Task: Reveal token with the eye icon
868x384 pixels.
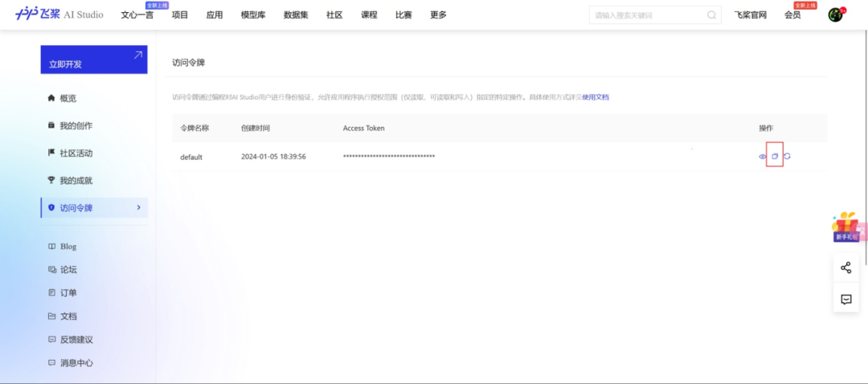Action: [x=762, y=157]
